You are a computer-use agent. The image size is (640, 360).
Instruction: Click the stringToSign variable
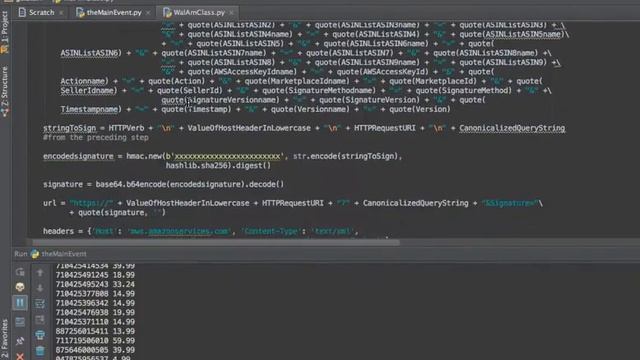tap(69, 128)
